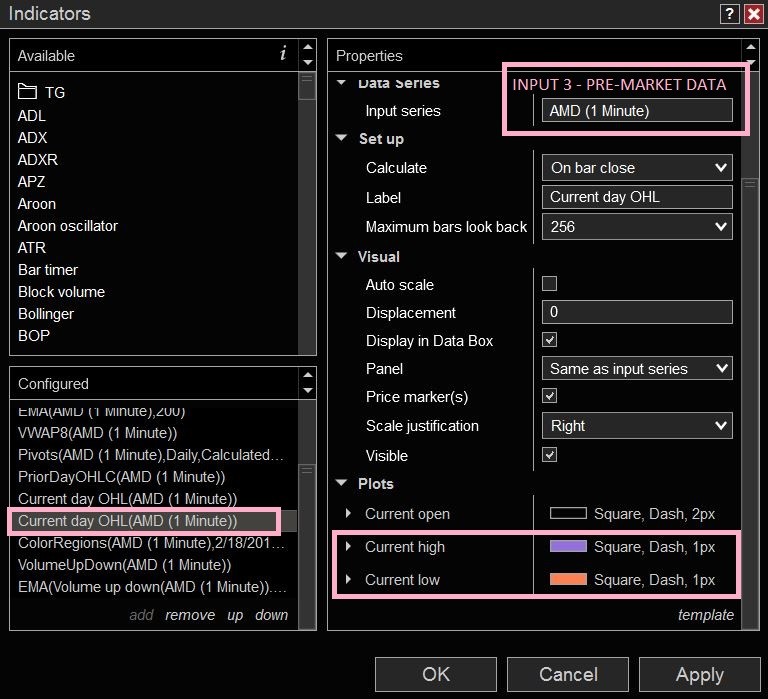Select APZ indicator
Viewport: 768px width, 699px height.
coord(31,182)
